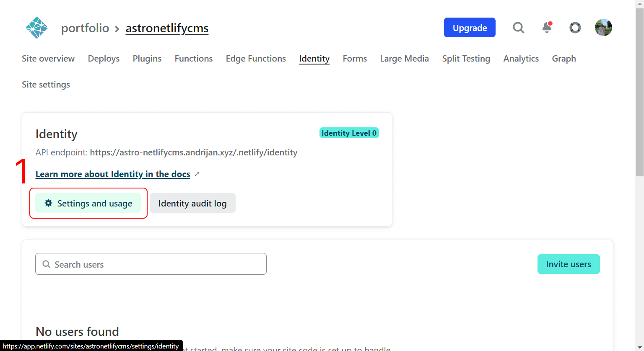Screen dimensions: 644x351
Task: Click the gear icon in Settings and usage
Action: click(x=49, y=203)
